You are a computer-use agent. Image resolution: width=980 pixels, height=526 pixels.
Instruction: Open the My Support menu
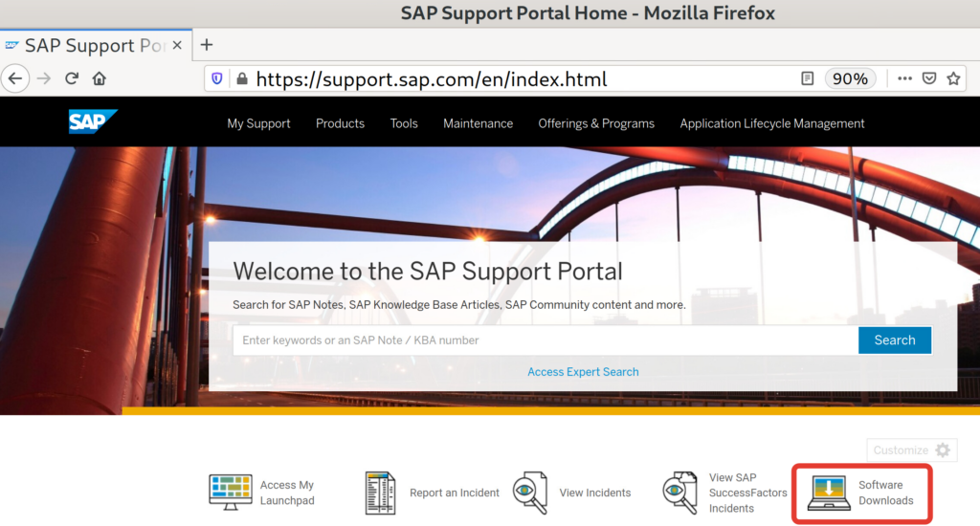click(x=258, y=123)
